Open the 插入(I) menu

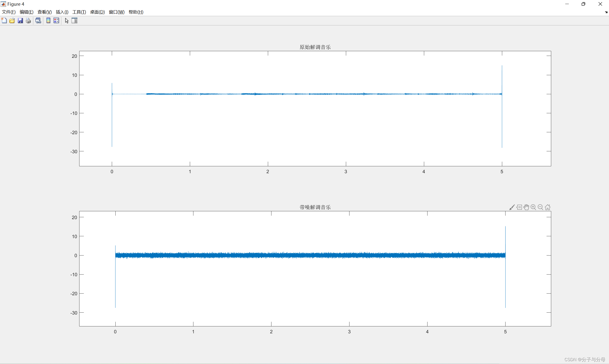pyautogui.click(x=62, y=12)
